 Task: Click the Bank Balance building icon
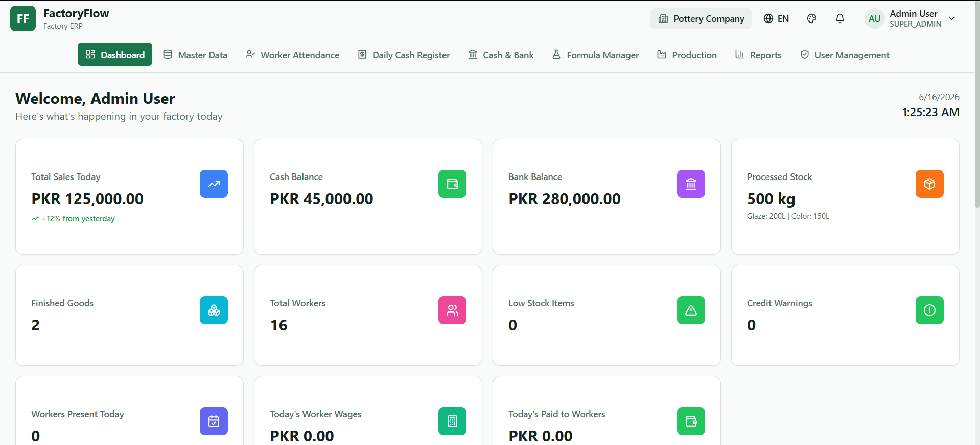coord(691,184)
